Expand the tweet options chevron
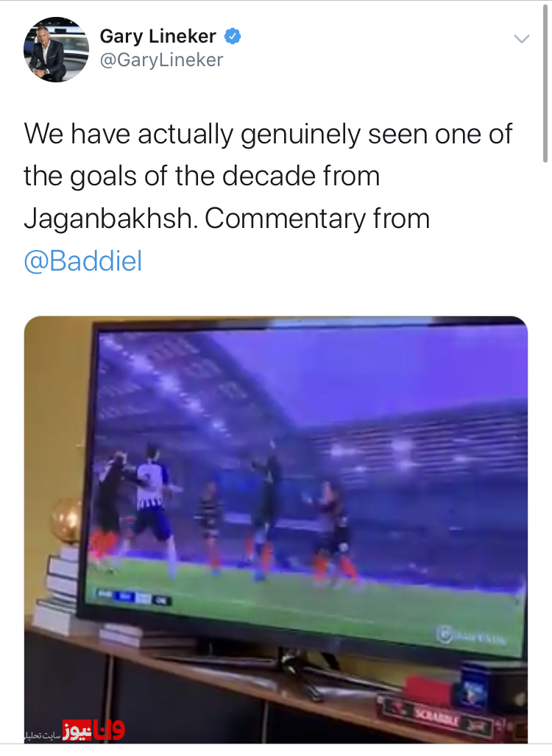 [522, 38]
